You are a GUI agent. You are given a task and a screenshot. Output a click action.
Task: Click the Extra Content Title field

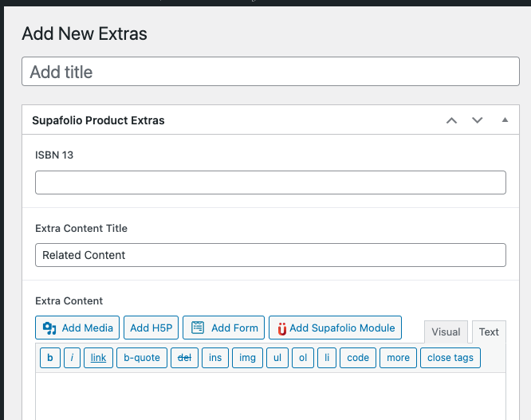click(270, 255)
